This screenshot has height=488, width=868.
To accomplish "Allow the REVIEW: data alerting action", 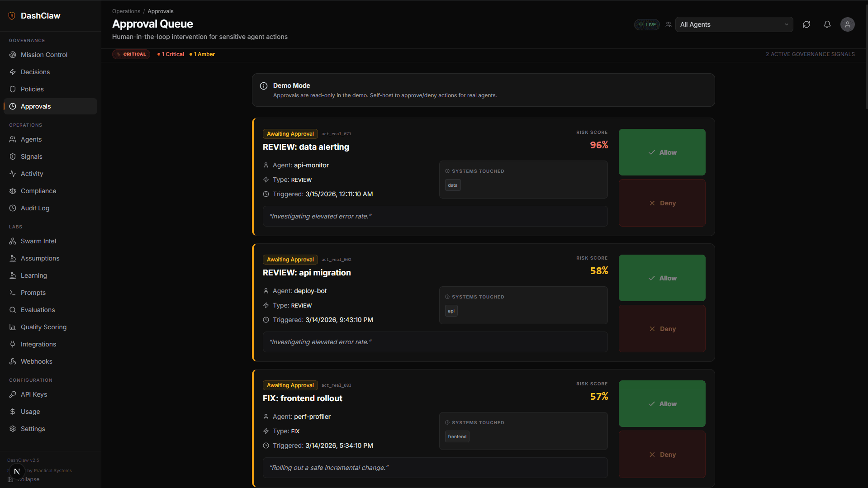I will tap(662, 152).
